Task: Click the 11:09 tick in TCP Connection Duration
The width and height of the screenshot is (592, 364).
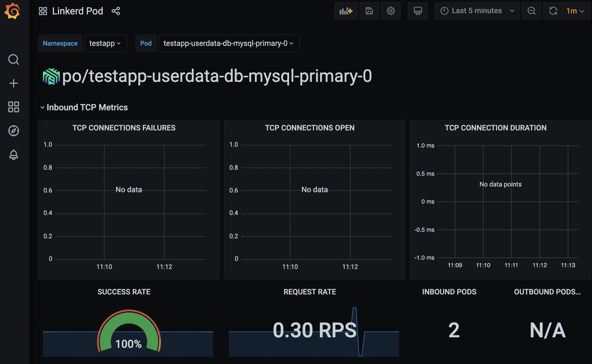Action: pos(455,265)
